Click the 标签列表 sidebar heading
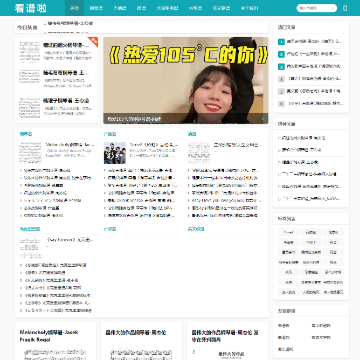 (x=287, y=219)
